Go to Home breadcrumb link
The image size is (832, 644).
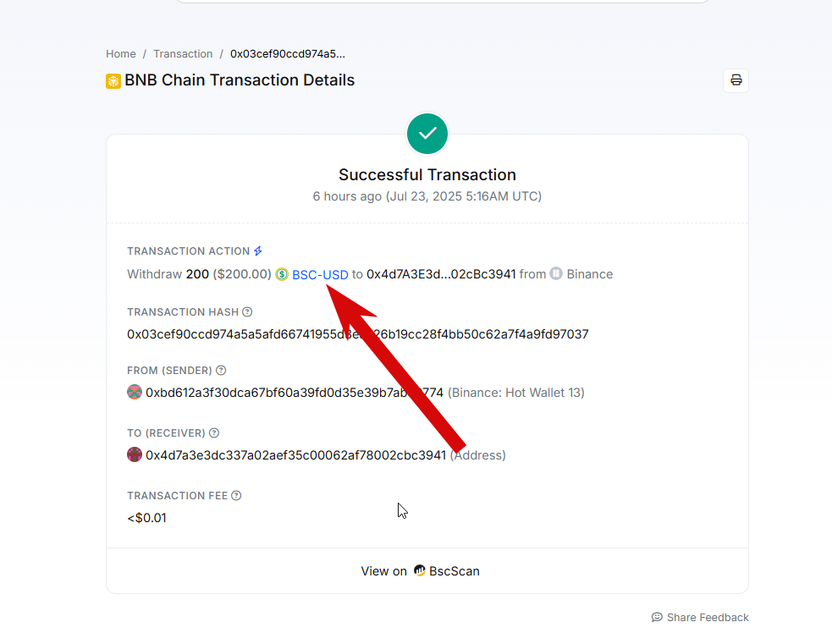click(x=120, y=53)
